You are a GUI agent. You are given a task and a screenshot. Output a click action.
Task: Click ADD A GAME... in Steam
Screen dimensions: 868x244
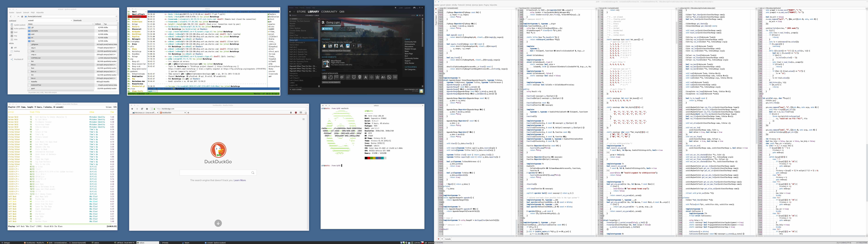pyautogui.click(x=297, y=90)
